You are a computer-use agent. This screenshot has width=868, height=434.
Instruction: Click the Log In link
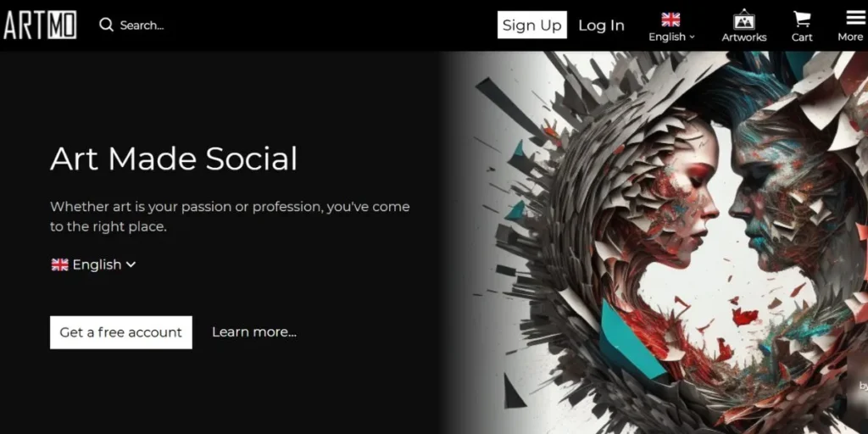601,25
